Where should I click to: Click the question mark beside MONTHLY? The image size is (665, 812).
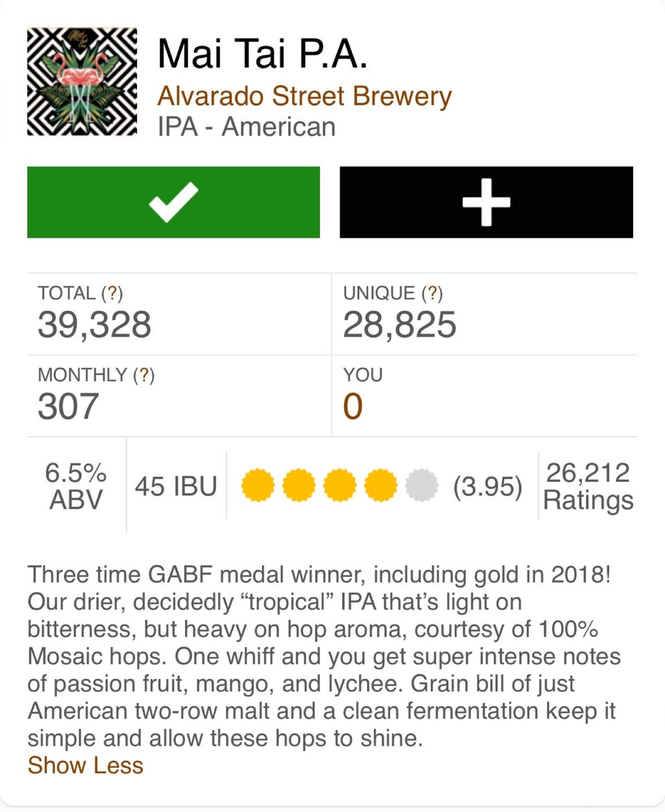tap(143, 375)
